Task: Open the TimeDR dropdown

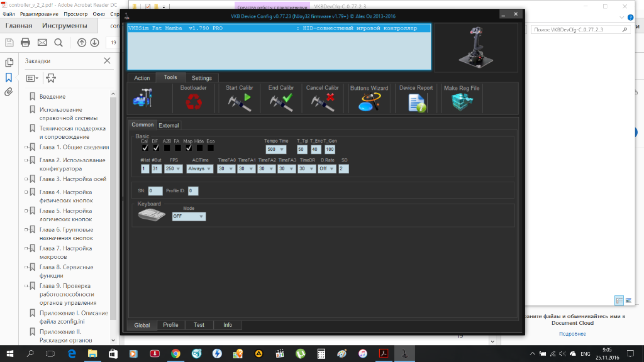Action: [306, 168]
